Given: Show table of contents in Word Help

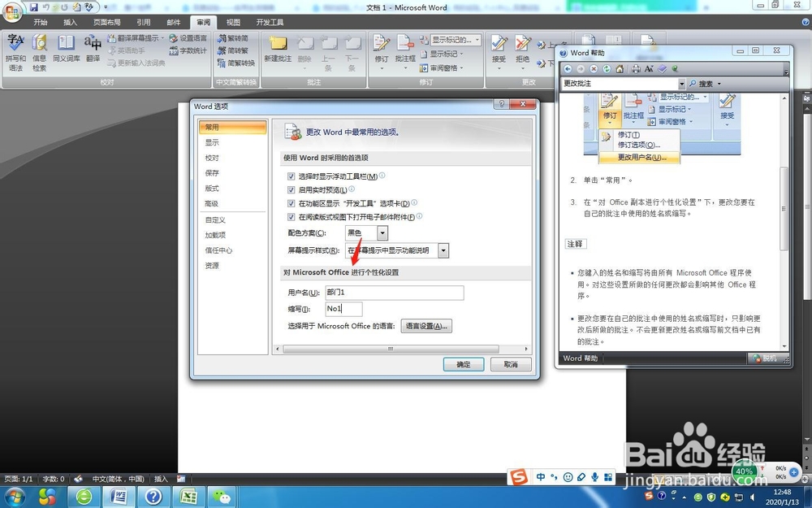Looking at the screenshot, I should (663, 69).
